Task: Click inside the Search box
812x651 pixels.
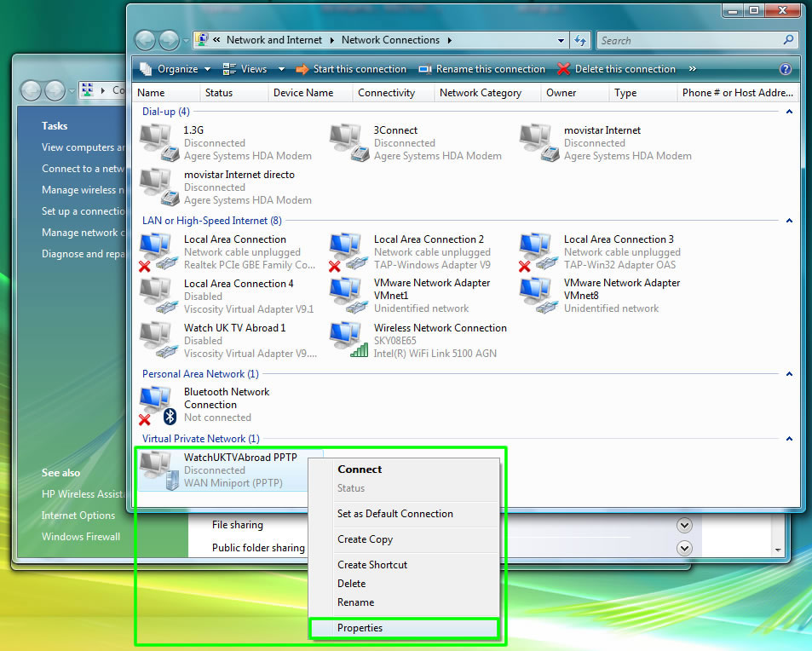Action: pos(688,40)
